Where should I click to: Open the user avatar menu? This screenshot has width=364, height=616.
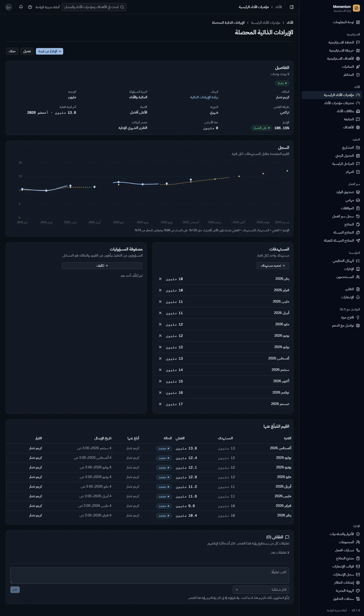(x=9, y=7)
